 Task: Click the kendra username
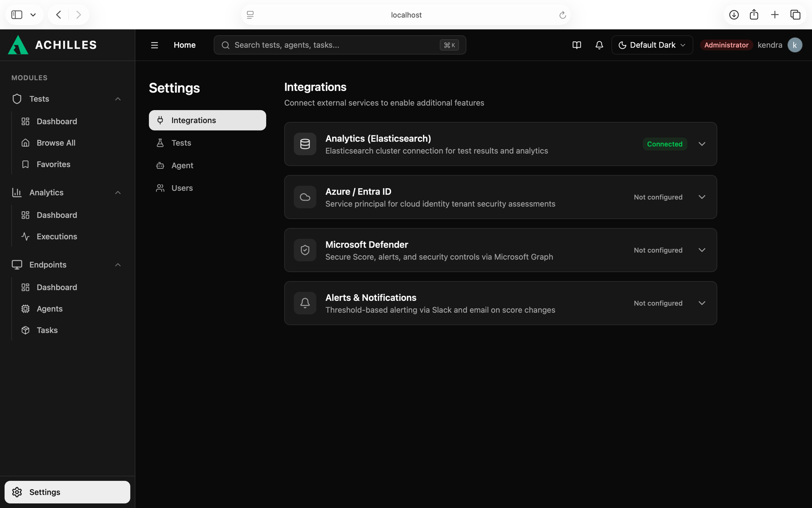pos(770,45)
